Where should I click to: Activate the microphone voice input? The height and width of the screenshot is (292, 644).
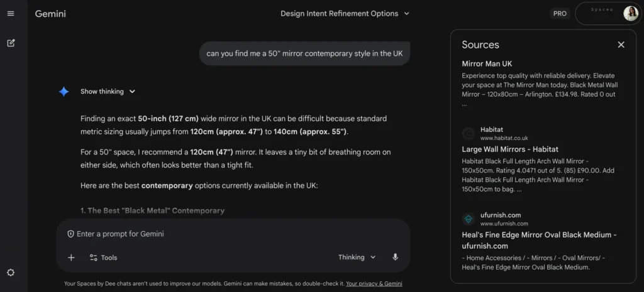pos(395,257)
